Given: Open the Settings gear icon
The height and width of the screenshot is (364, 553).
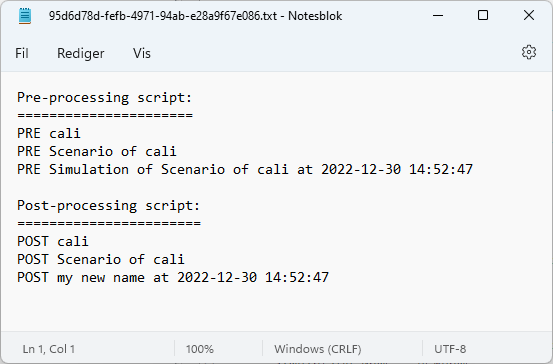Looking at the screenshot, I should pos(529,53).
